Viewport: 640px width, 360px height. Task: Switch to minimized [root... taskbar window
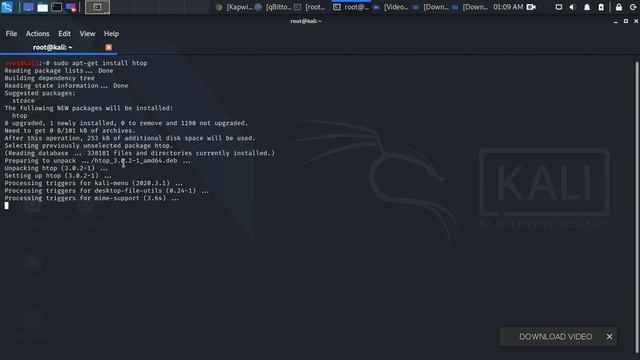tap(310, 7)
